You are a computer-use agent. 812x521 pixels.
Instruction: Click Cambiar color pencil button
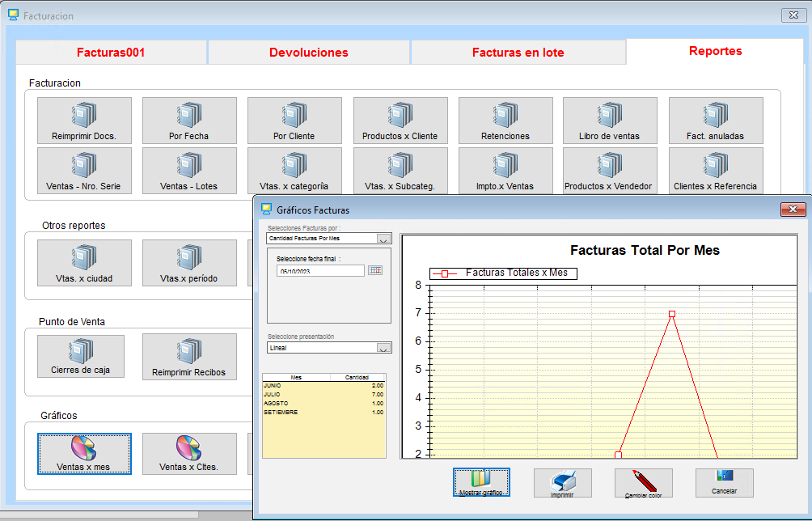pos(643,483)
